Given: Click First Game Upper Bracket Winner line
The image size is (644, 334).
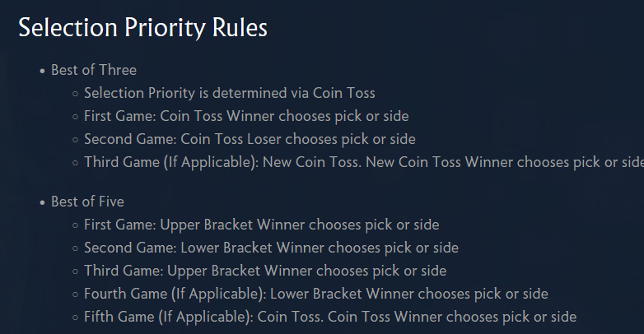Looking at the screenshot, I should [262, 225].
